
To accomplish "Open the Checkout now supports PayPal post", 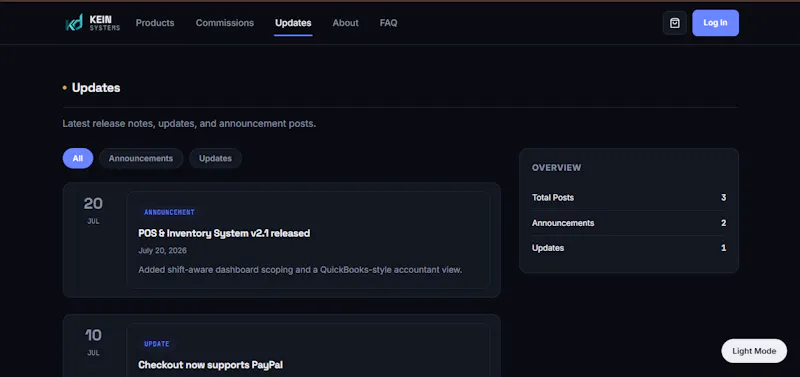I will pyautogui.click(x=210, y=365).
